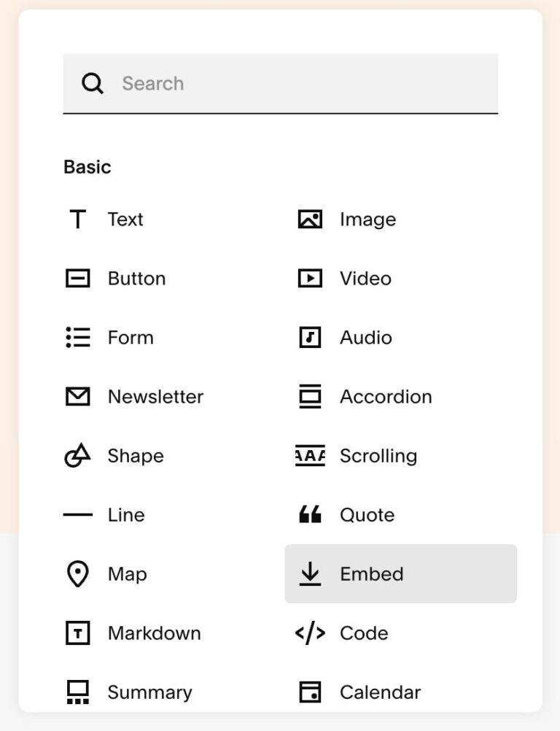The width and height of the screenshot is (560, 731).
Task: Click the Line block icon
Action: point(77,514)
